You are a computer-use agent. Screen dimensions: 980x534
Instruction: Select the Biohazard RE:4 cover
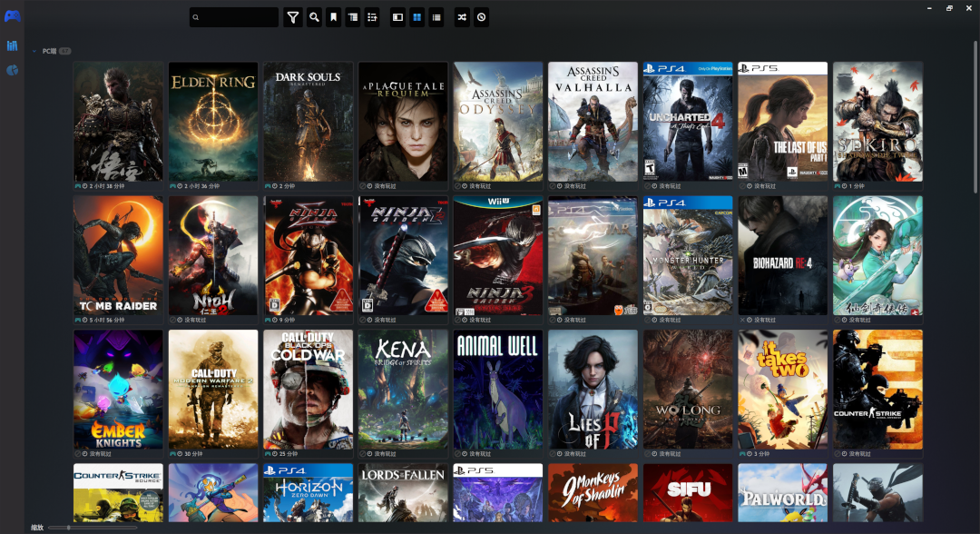pos(783,255)
